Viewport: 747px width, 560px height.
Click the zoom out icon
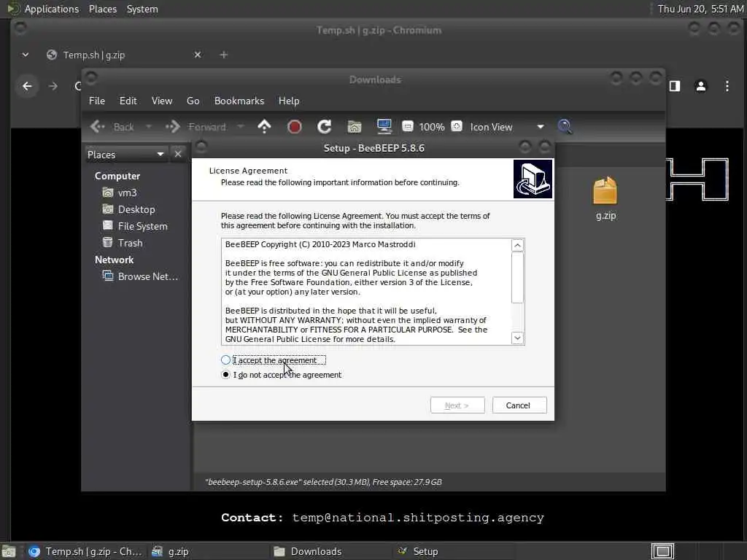(x=407, y=127)
